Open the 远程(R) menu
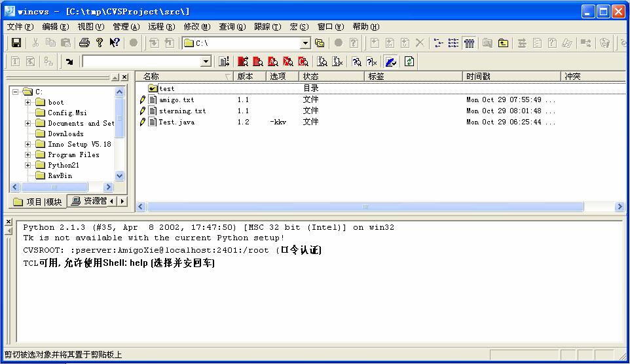The height and width of the screenshot is (364, 630). [162, 27]
